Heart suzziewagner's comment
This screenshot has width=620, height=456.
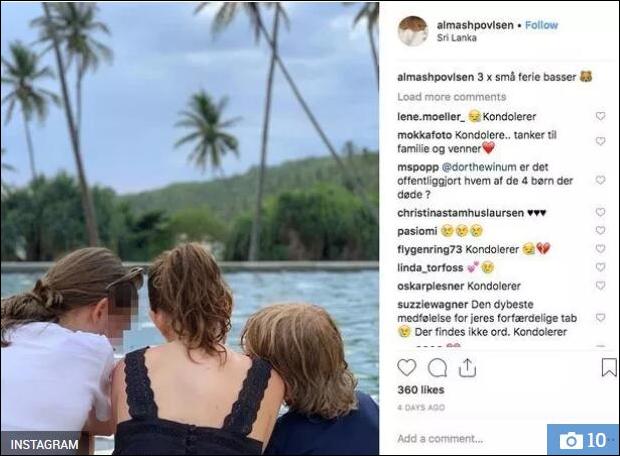(600, 317)
